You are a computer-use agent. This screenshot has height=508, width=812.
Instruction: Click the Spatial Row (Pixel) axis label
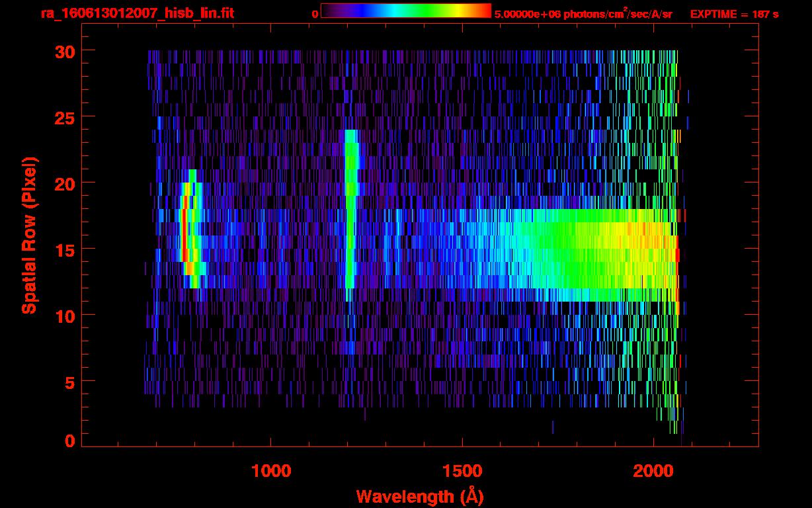click(30, 235)
